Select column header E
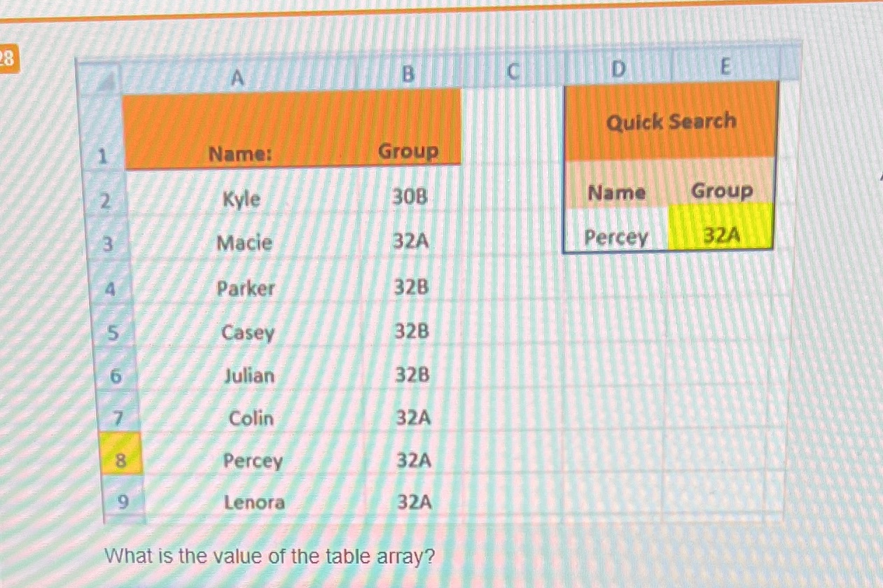The height and width of the screenshot is (588, 883). [x=725, y=67]
